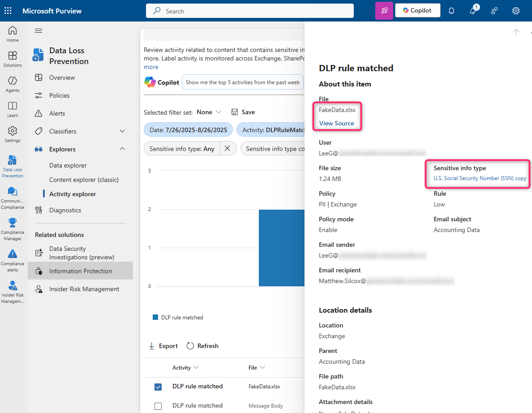The height and width of the screenshot is (413, 532).
Task: Click the Microsoft Purview title
Action: (x=52, y=11)
